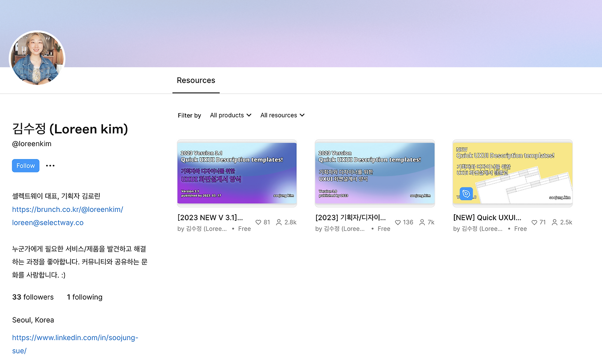Select the Filter by label area
Screen dimensions: 602x364
coord(189,115)
